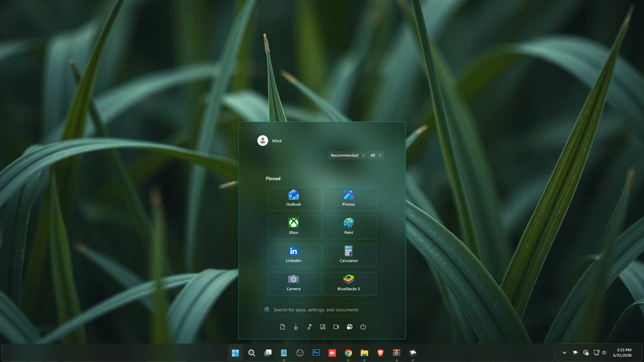Open the Pictures folder icon in Start
The height and width of the screenshot is (362, 644).
[323, 327]
